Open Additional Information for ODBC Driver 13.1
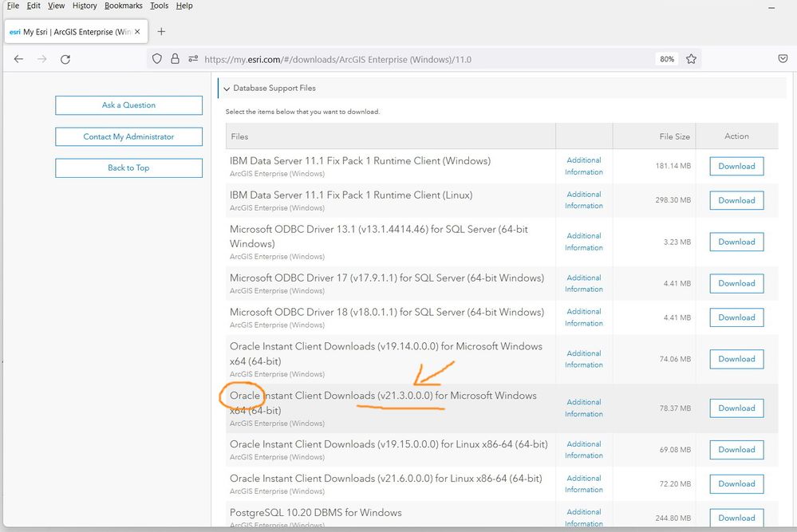The image size is (797, 532). 584,242
